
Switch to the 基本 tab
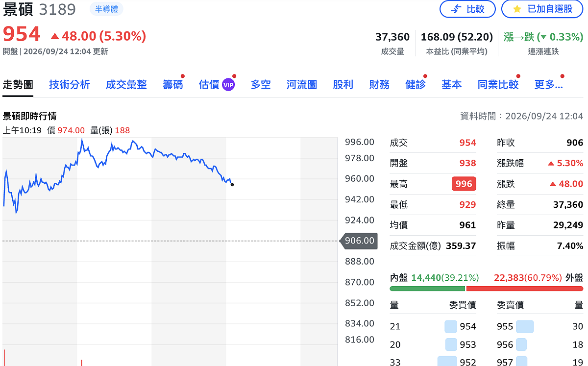452,85
